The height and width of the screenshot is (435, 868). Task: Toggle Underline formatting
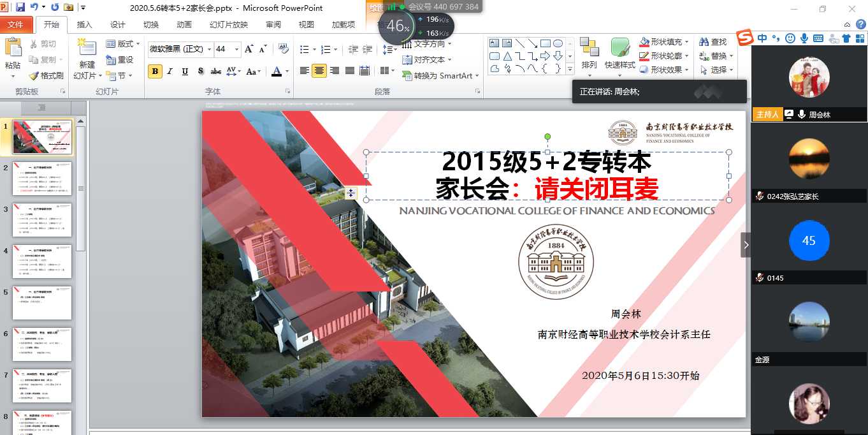(185, 71)
